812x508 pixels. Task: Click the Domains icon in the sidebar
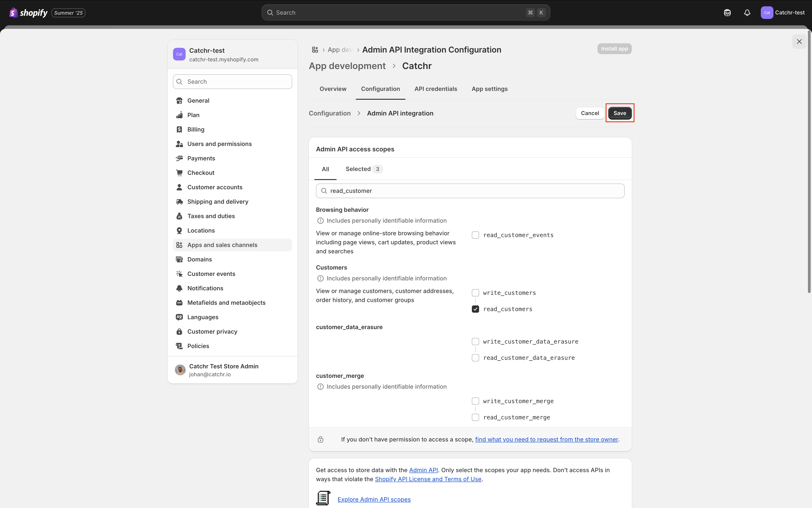click(179, 259)
